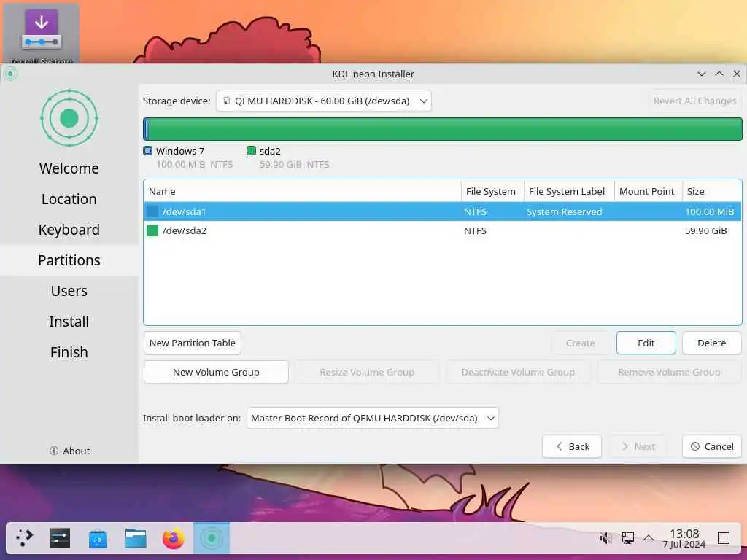Select the /dev/sda2 partition row
Viewport: 747px width, 560px height.
tap(443, 230)
